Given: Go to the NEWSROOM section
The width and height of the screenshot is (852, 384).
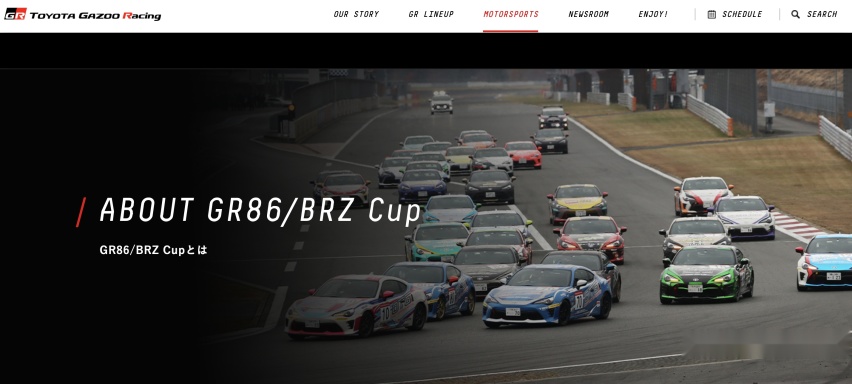Looking at the screenshot, I should (x=588, y=14).
